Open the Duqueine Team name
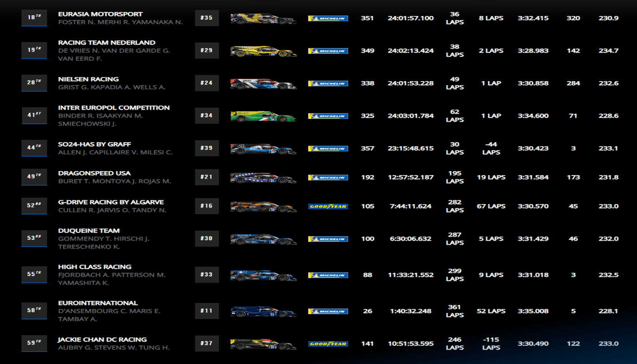 (89, 231)
